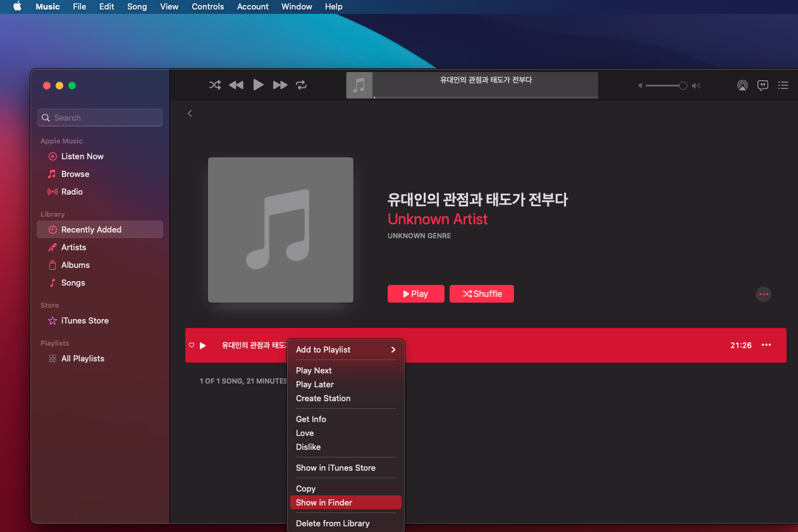Viewport: 798px width, 532px height.
Task: Love the song with the heart icon
Action: pos(192,345)
